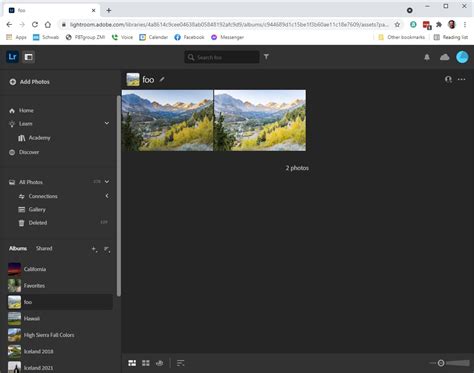Screen dimensions: 474x373
Task: Open Voice bookmark
Action: tap(122, 37)
